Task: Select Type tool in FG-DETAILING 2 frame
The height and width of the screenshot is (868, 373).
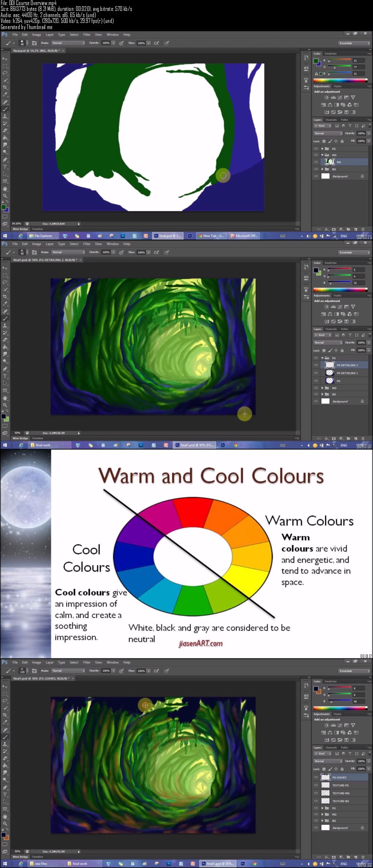Action: [5, 376]
